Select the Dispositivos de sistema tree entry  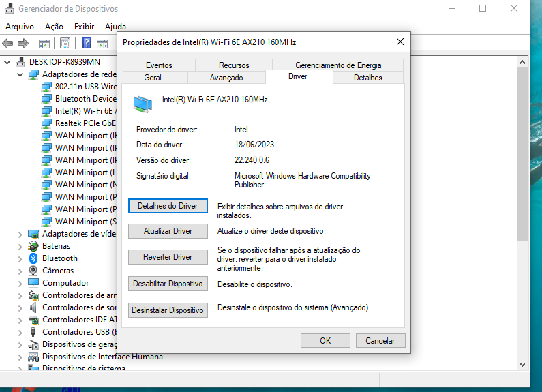tap(84, 369)
